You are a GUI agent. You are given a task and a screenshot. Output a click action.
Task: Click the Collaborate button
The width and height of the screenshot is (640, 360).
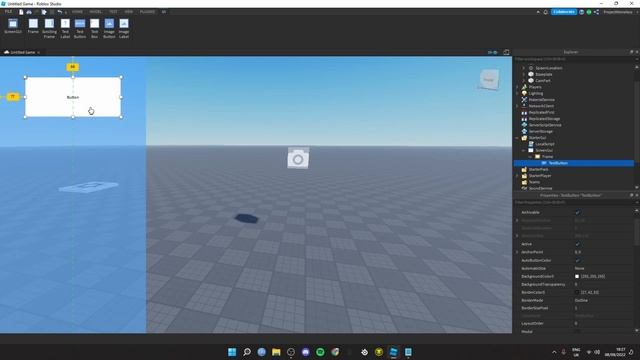(x=564, y=12)
